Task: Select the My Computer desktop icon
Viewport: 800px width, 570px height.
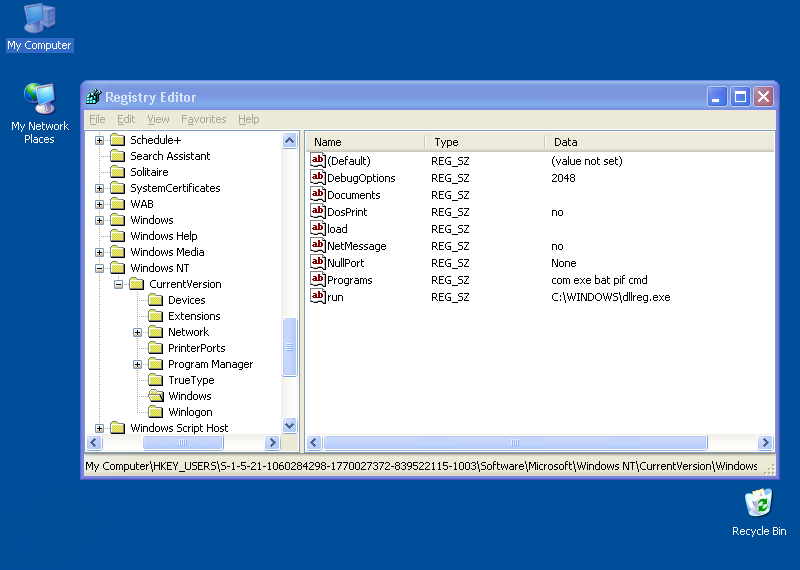Action: pyautogui.click(x=39, y=28)
